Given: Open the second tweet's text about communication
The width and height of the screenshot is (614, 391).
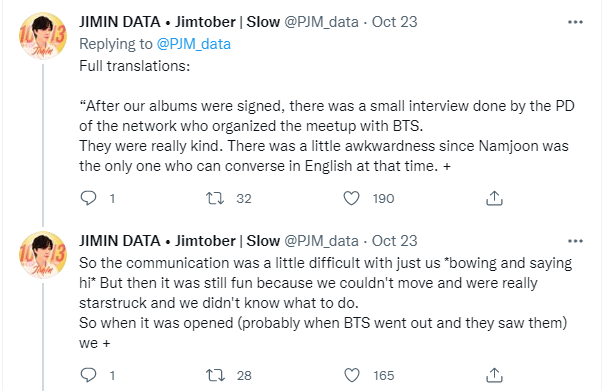Looking at the screenshot, I should pyautogui.click(x=325, y=303).
